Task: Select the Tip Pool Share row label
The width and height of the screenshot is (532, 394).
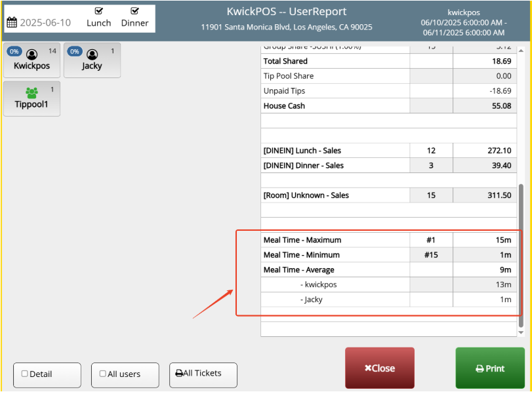Action: pos(289,76)
